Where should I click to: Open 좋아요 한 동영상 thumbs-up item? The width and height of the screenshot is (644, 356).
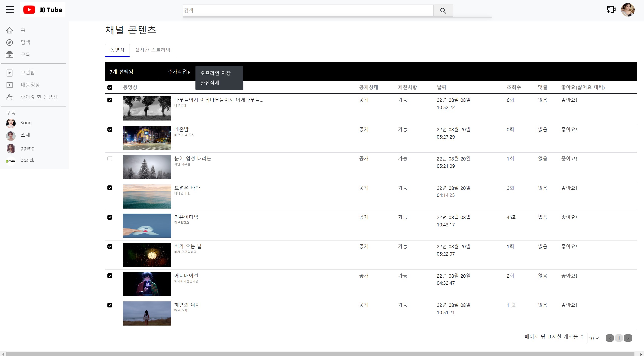click(x=10, y=97)
